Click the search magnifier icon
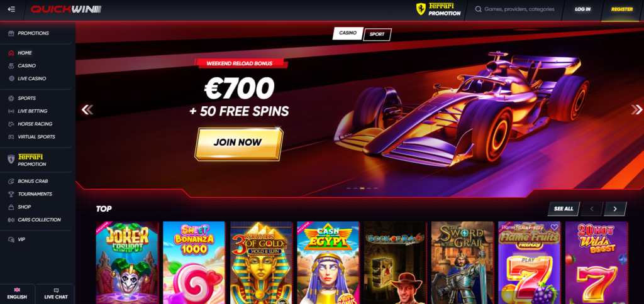Image resolution: width=644 pixels, height=304 pixels. pyautogui.click(x=478, y=9)
